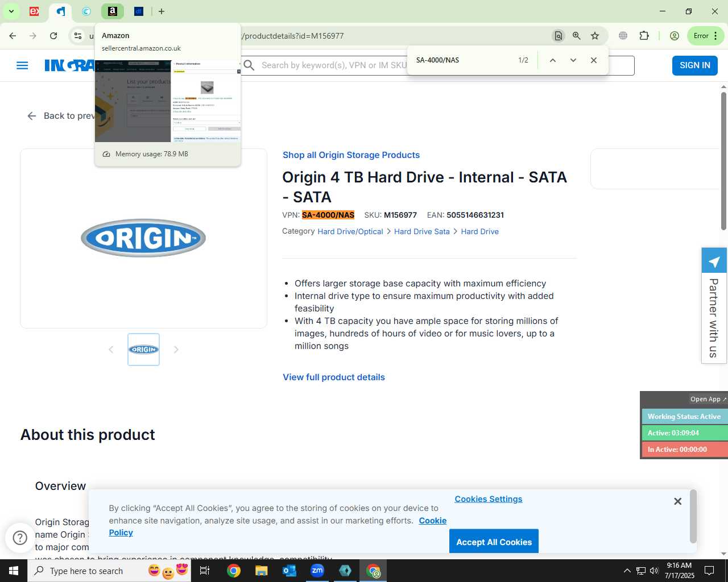Open the Cookie Policy link
Viewport: 728px width, 582px height.
click(278, 526)
